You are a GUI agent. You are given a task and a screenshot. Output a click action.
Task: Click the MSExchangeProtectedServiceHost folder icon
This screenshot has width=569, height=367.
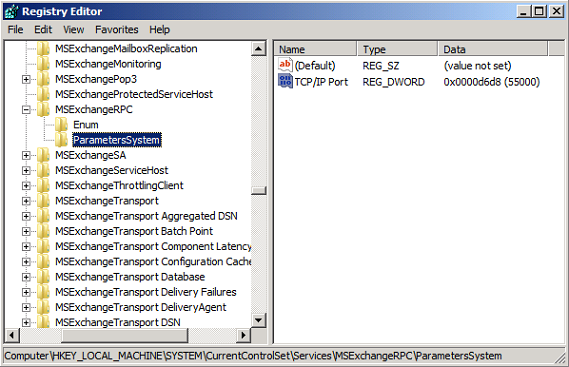point(43,94)
